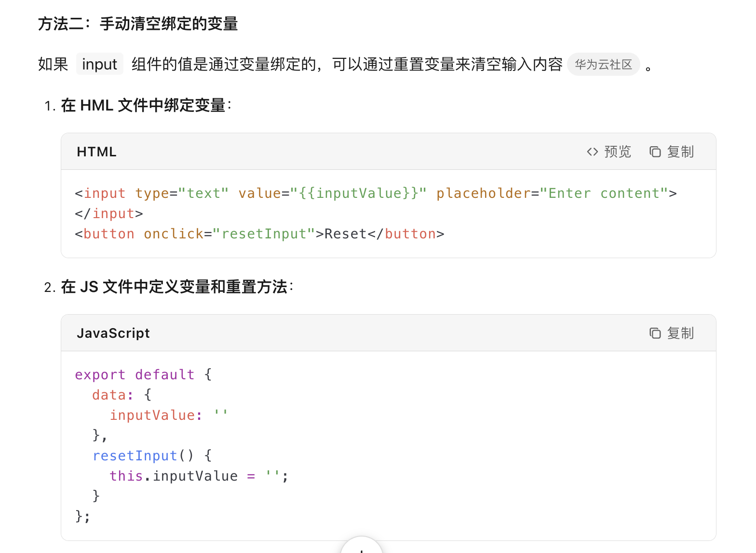The width and height of the screenshot is (756, 553).
Task: Open the 华为云社区 citation source chip
Action: click(603, 64)
